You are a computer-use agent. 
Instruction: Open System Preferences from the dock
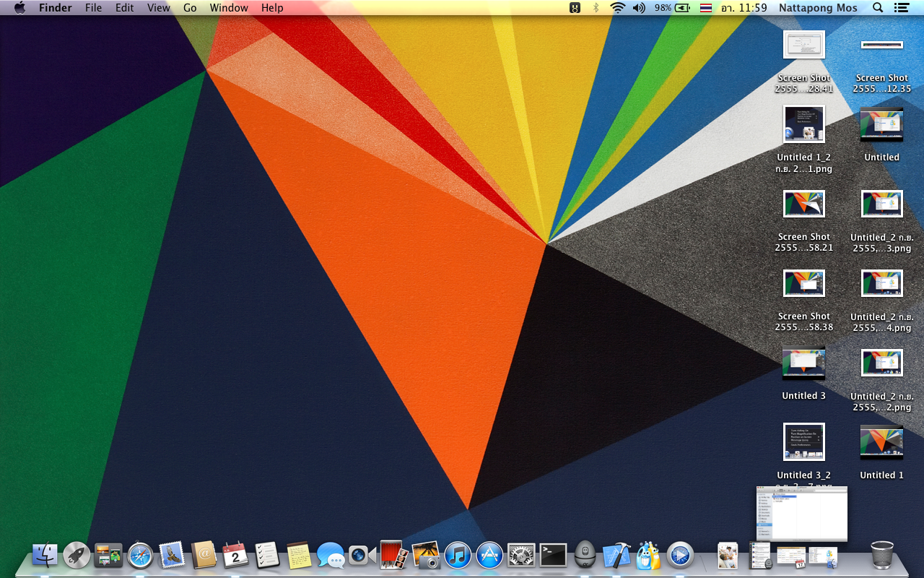pyautogui.click(x=521, y=555)
